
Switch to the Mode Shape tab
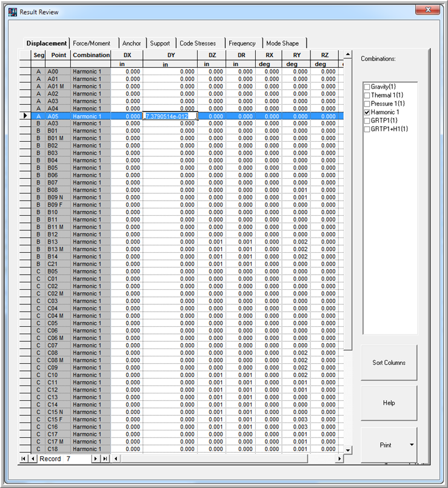tap(283, 43)
